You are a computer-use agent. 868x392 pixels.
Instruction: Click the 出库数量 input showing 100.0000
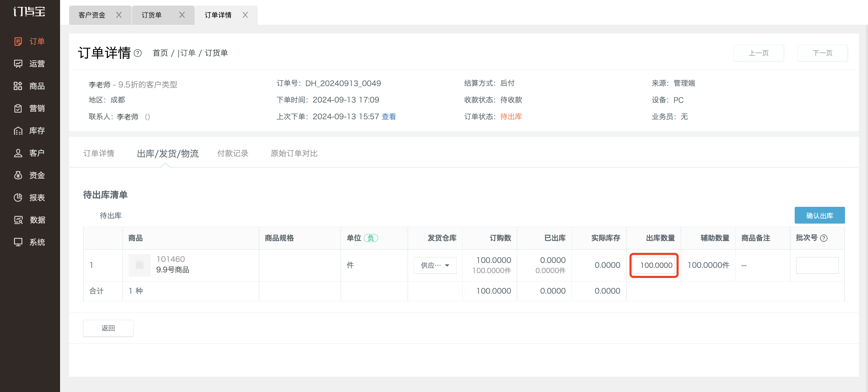point(654,265)
